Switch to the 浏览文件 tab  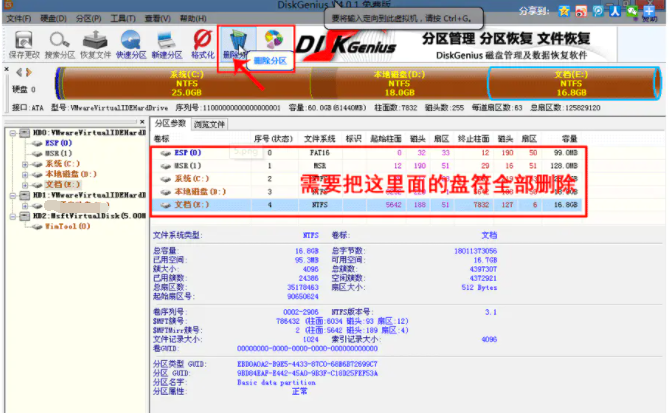click(209, 125)
